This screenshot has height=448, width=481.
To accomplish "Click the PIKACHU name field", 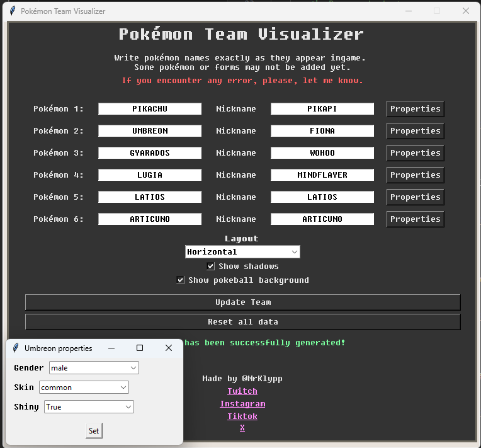I will coord(150,109).
